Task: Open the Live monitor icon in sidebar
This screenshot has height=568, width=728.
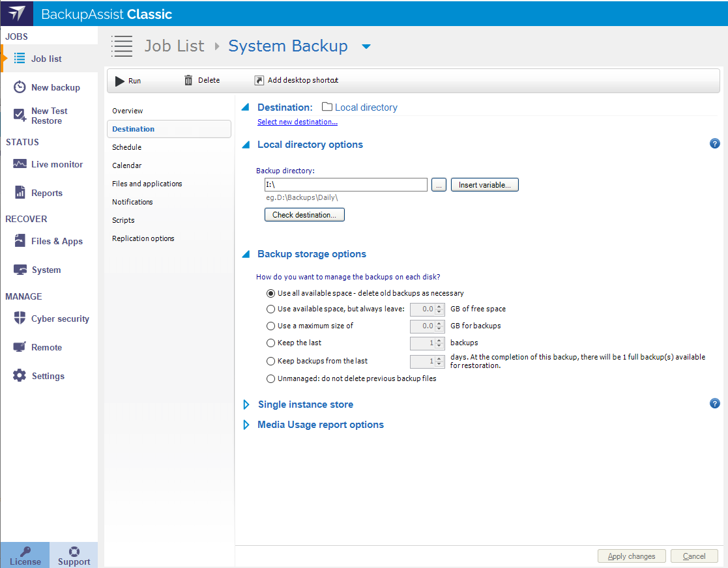Action: [20, 164]
